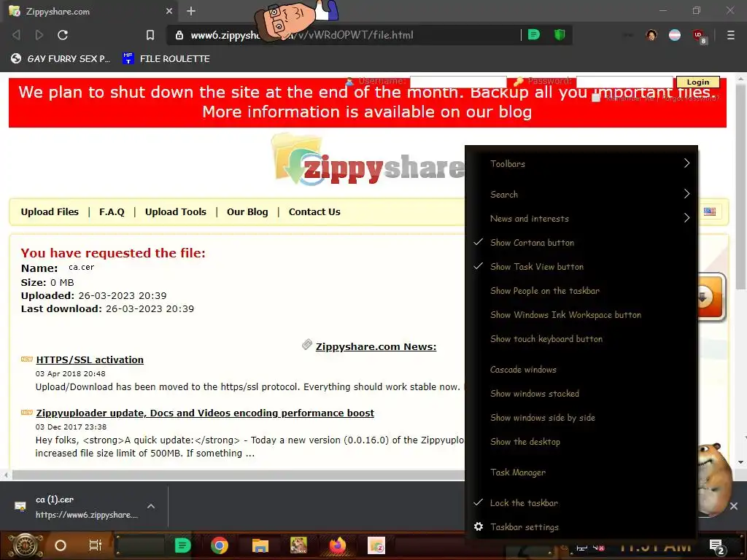747x560 pixels.
Task: Click the Cortana circle on taskbar
Action: click(x=60, y=545)
